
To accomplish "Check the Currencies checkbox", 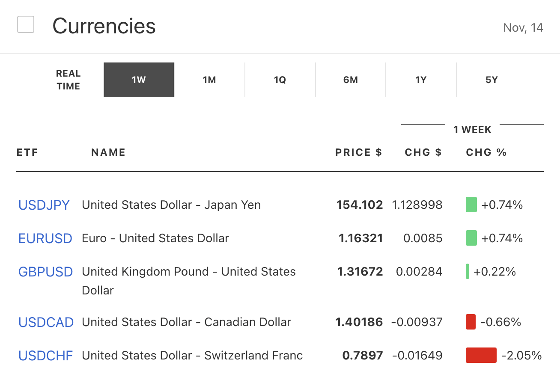I will click(x=26, y=24).
